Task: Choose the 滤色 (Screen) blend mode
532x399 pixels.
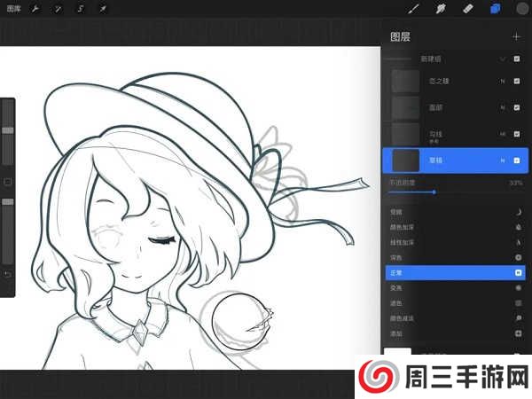Action: pyautogui.click(x=456, y=303)
